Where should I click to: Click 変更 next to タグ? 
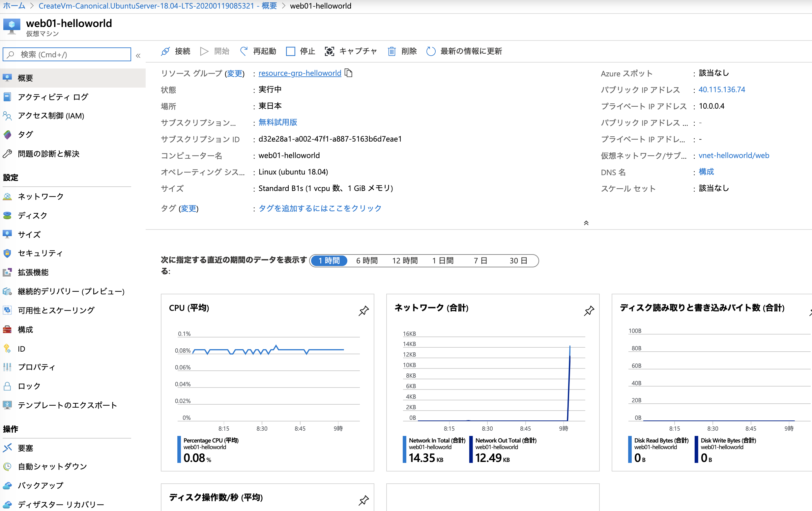pos(188,208)
